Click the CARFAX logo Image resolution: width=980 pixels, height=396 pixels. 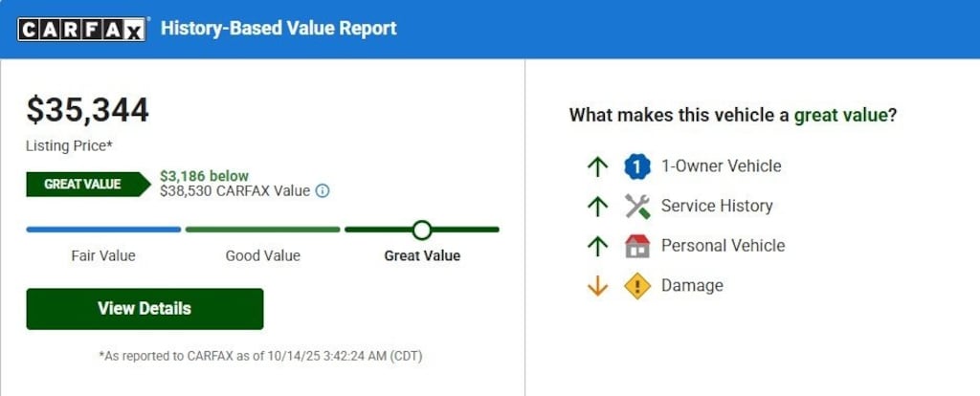point(83,29)
